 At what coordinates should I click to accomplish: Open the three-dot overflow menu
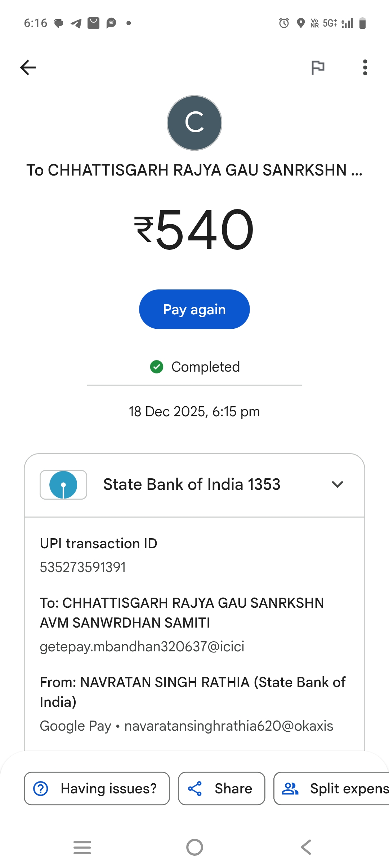click(x=365, y=67)
